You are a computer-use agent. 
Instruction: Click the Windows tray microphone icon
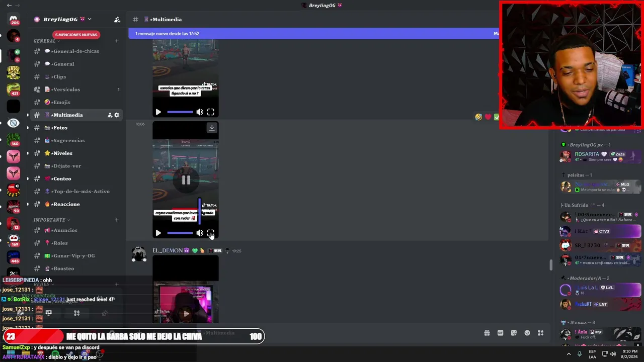point(580,354)
